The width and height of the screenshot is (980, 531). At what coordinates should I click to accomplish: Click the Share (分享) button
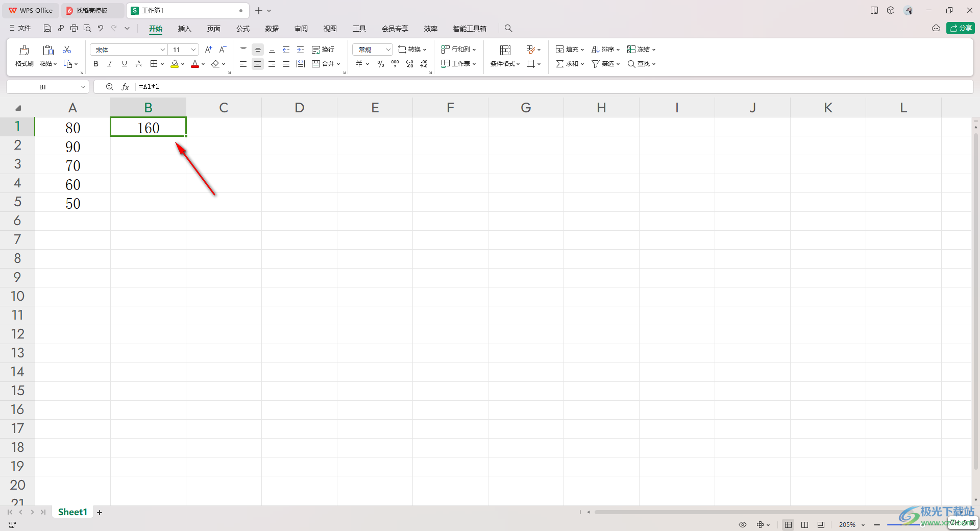(961, 28)
